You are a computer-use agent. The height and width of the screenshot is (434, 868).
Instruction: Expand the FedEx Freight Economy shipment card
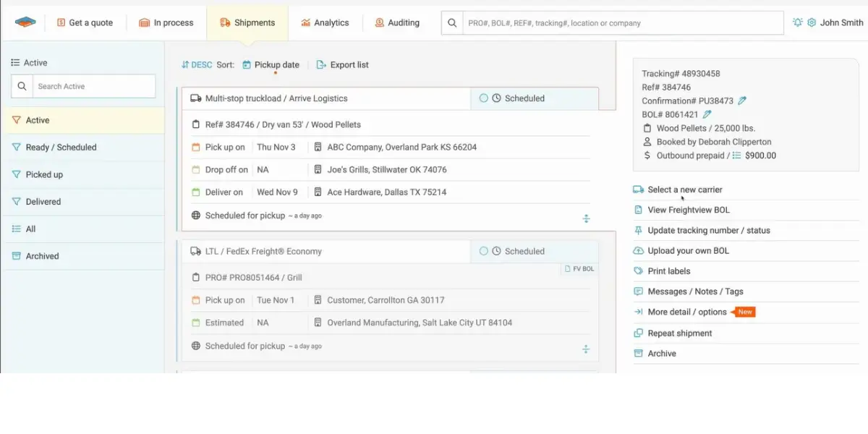(586, 349)
